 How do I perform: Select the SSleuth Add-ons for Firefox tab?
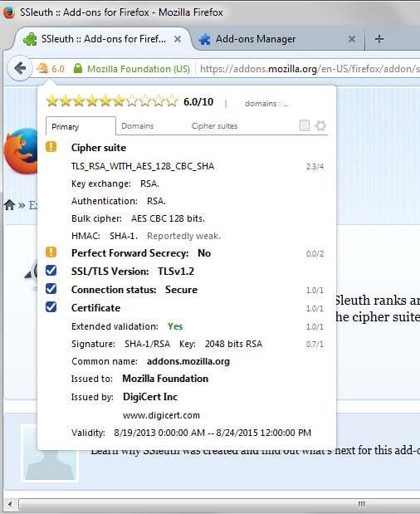[103, 39]
